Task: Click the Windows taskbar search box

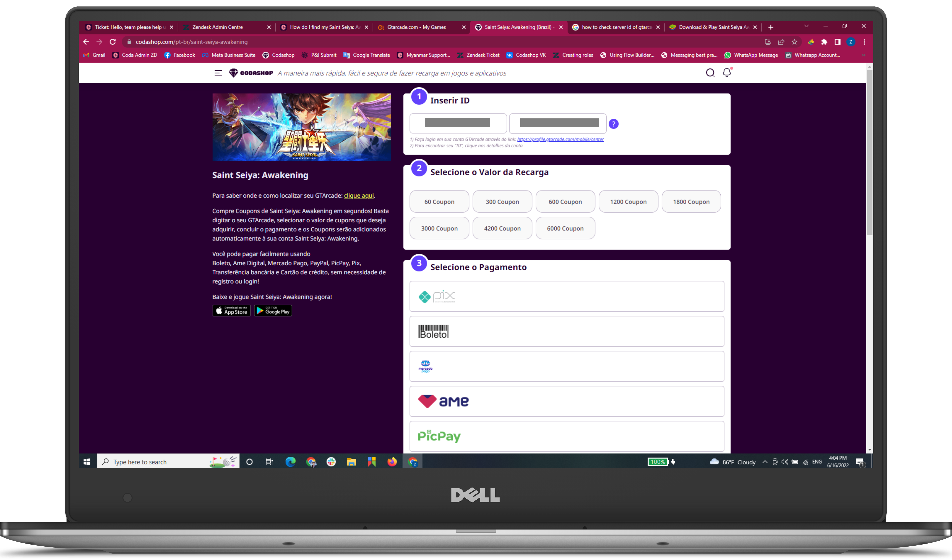Action: pyautogui.click(x=168, y=461)
